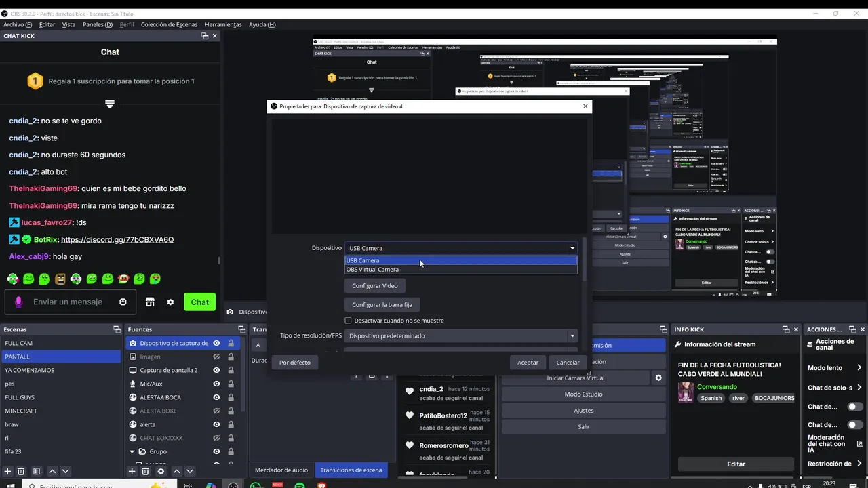Collapse the Grupo folder in Fuentes
The width and height of the screenshot is (868, 488).
[x=132, y=451]
